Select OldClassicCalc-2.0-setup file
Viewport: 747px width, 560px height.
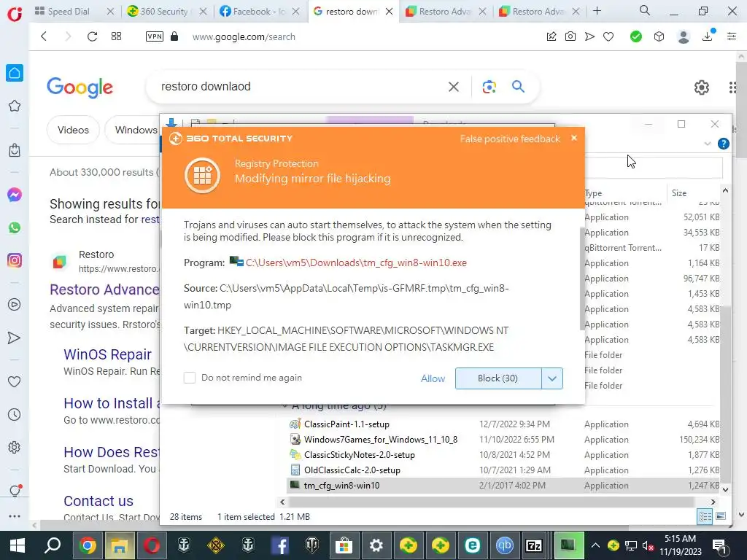pos(352,470)
